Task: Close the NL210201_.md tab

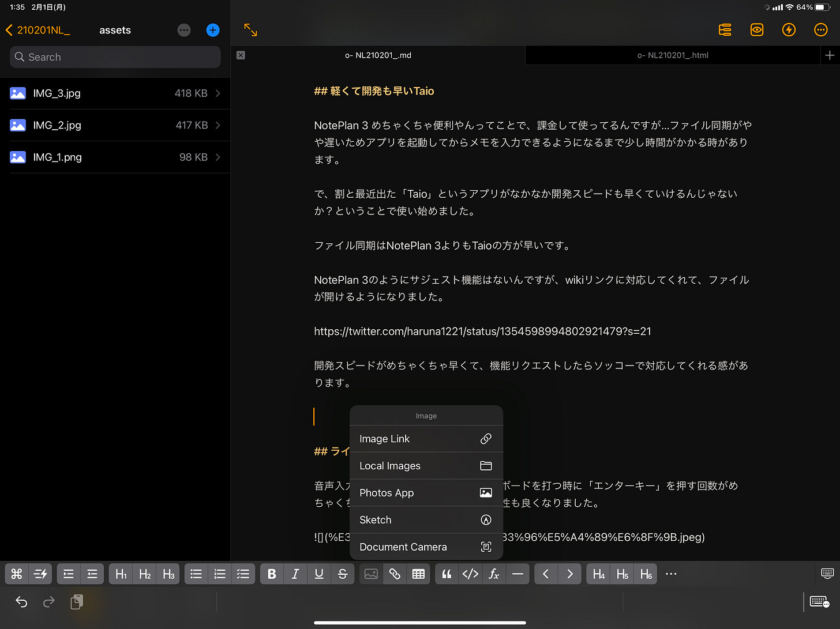Action: click(241, 55)
